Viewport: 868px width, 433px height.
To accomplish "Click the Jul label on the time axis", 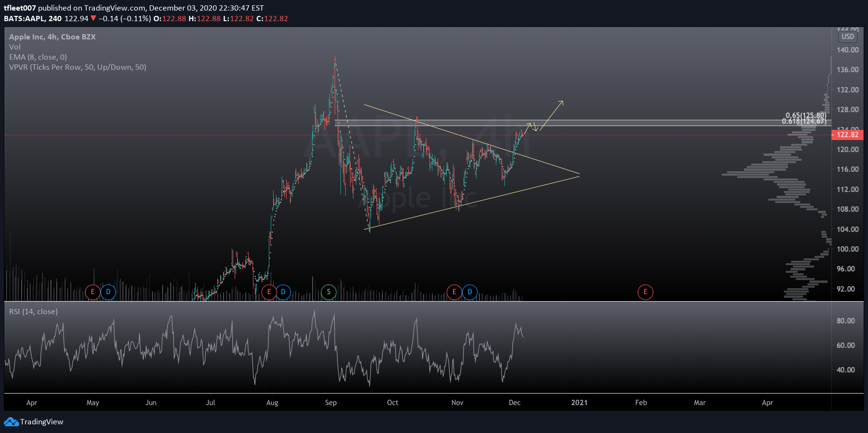I will coord(211,403).
